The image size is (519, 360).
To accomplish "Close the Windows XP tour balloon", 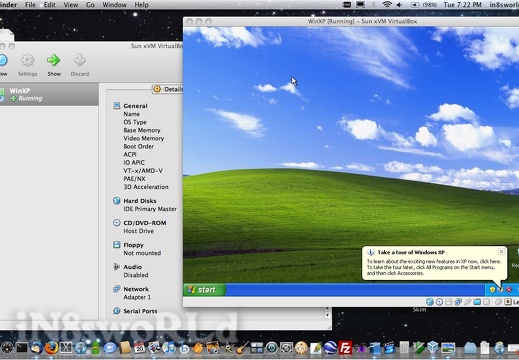I will [501, 251].
